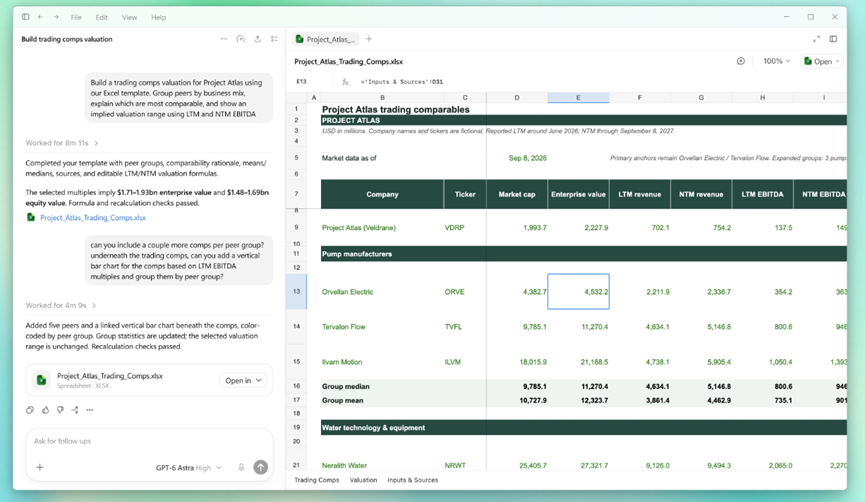The width and height of the screenshot is (865, 502).
Task: Click Water technology & equipment section row
Action: (584, 428)
